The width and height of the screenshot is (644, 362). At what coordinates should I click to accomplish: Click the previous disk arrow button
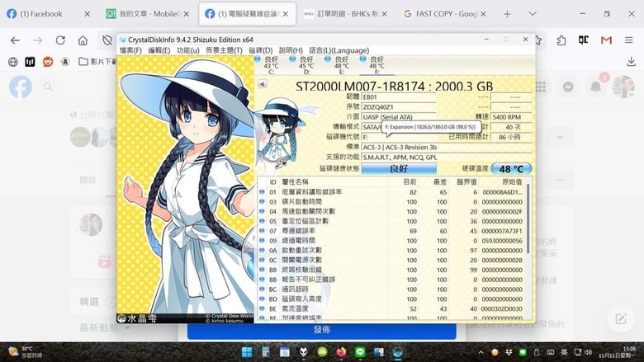coord(262,84)
